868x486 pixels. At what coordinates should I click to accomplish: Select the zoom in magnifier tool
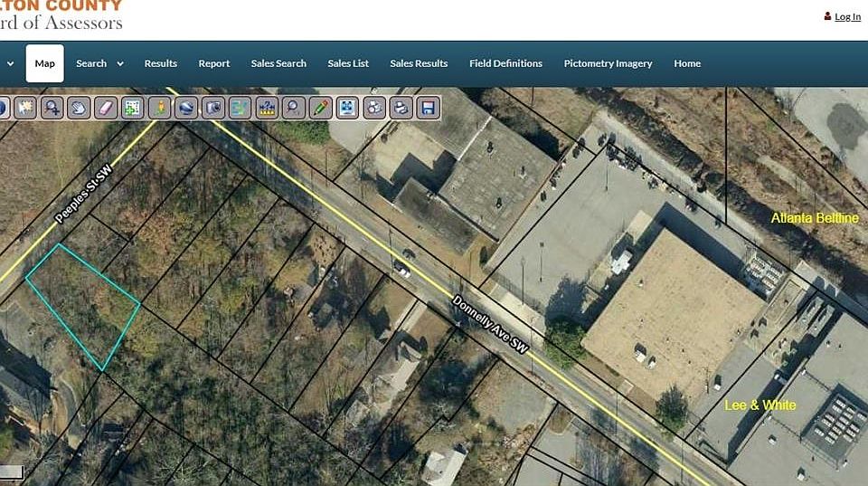52,108
